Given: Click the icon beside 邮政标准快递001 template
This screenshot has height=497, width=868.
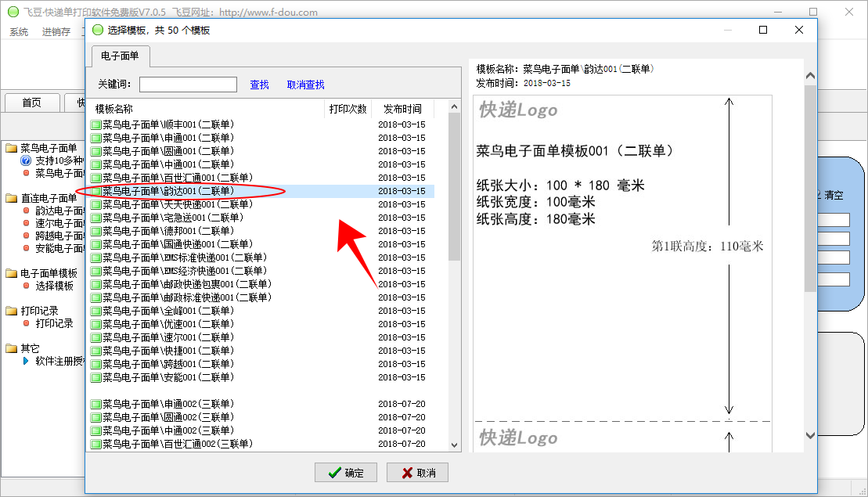Looking at the screenshot, I should pyautogui.click(x=95, y=297).
